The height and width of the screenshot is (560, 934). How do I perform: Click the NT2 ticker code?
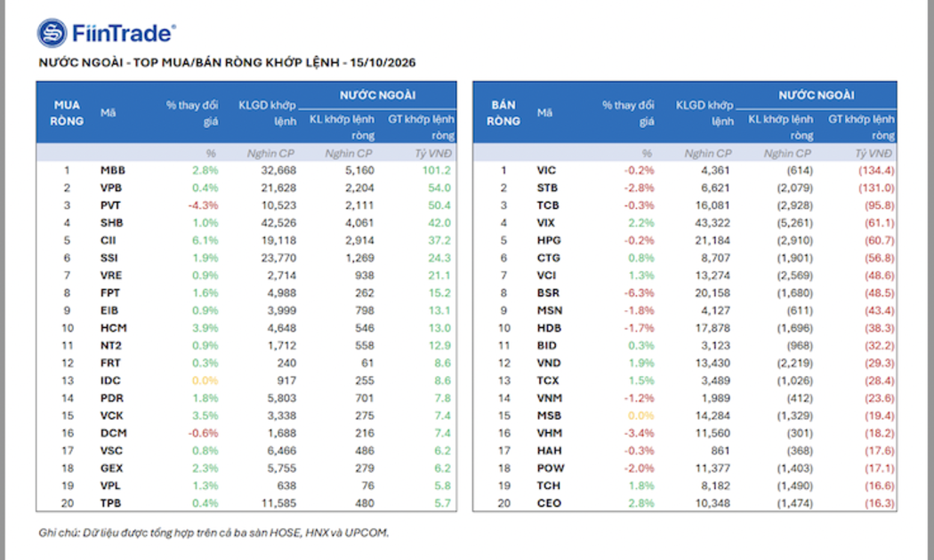(x=111, y=346)
